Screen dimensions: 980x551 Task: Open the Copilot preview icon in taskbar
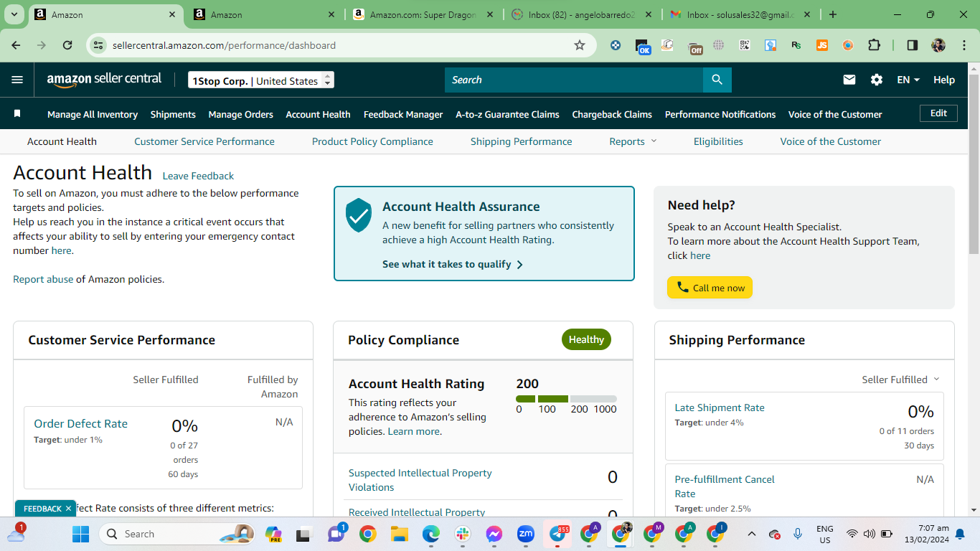tap(273, 534)
